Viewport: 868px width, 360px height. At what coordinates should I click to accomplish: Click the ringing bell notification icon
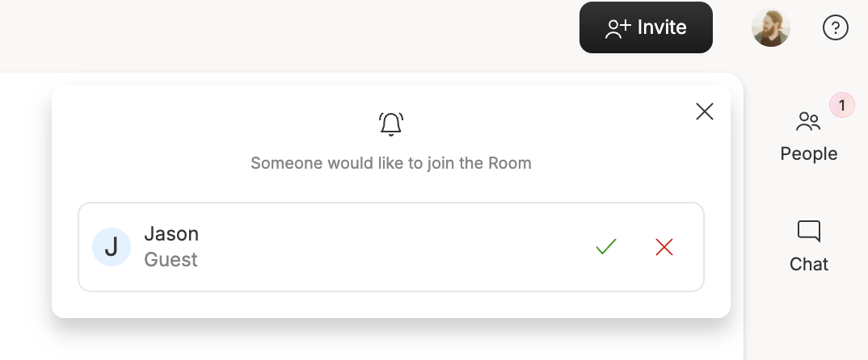click(391, 123)
